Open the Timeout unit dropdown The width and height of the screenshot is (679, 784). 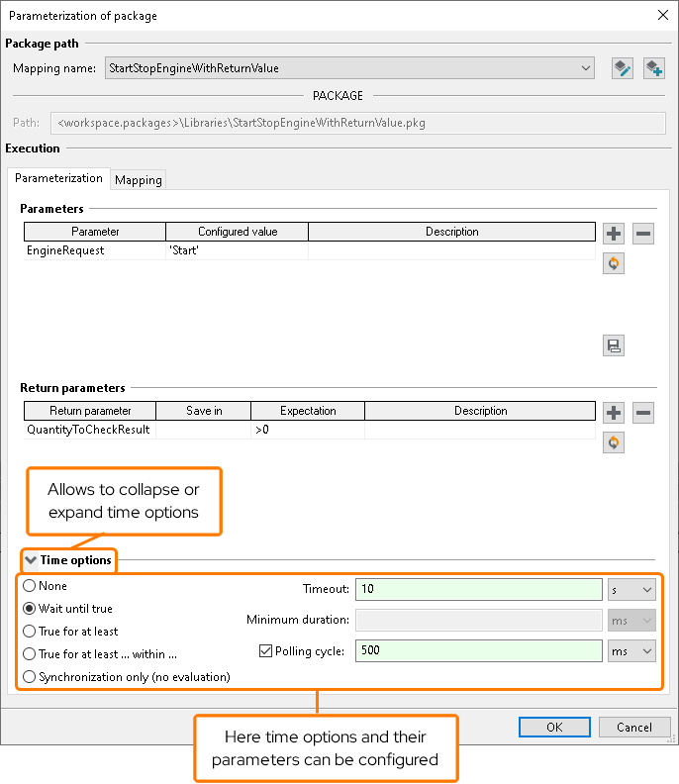click(631, 590)
